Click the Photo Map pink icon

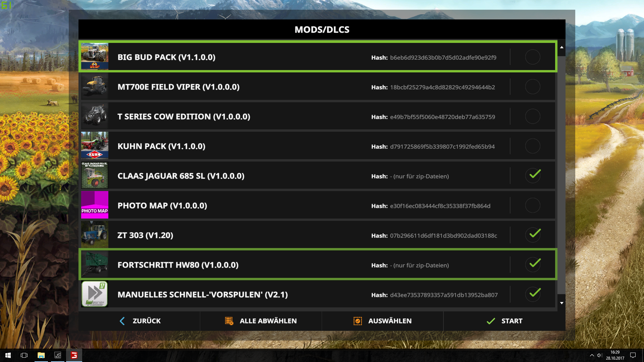click(95, 205)
